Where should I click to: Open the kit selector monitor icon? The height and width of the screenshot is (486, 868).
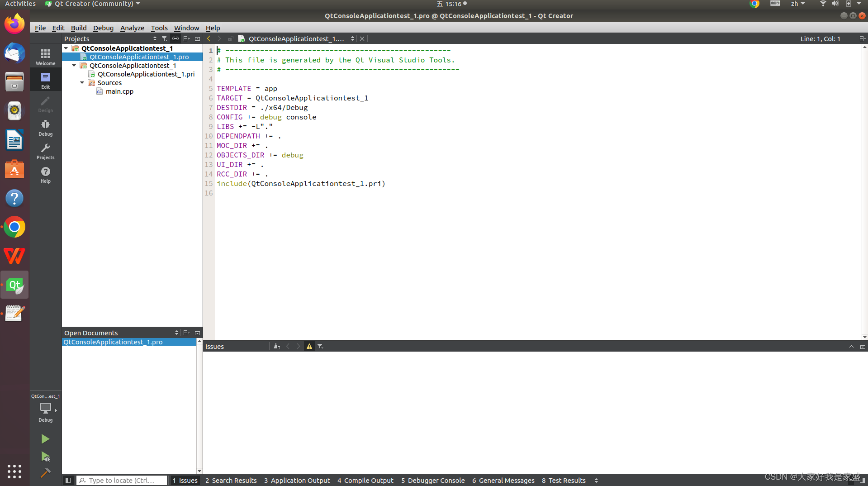coord(46,408)
